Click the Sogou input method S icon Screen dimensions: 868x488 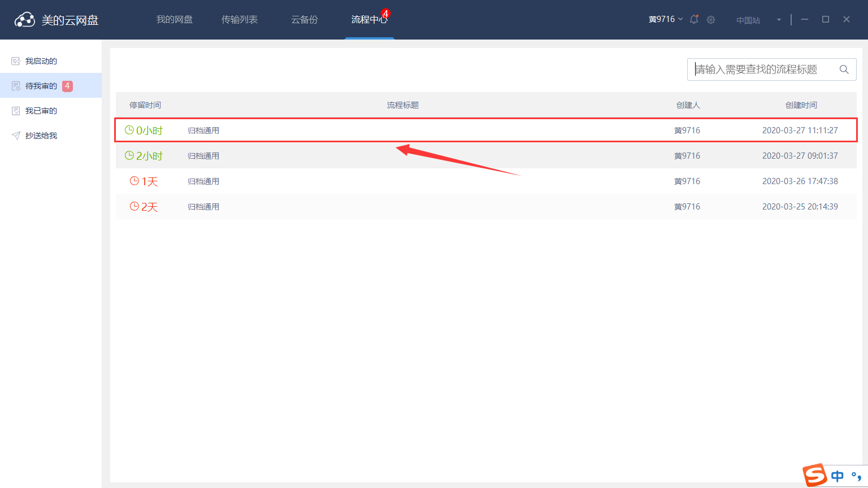click(815, 475)
